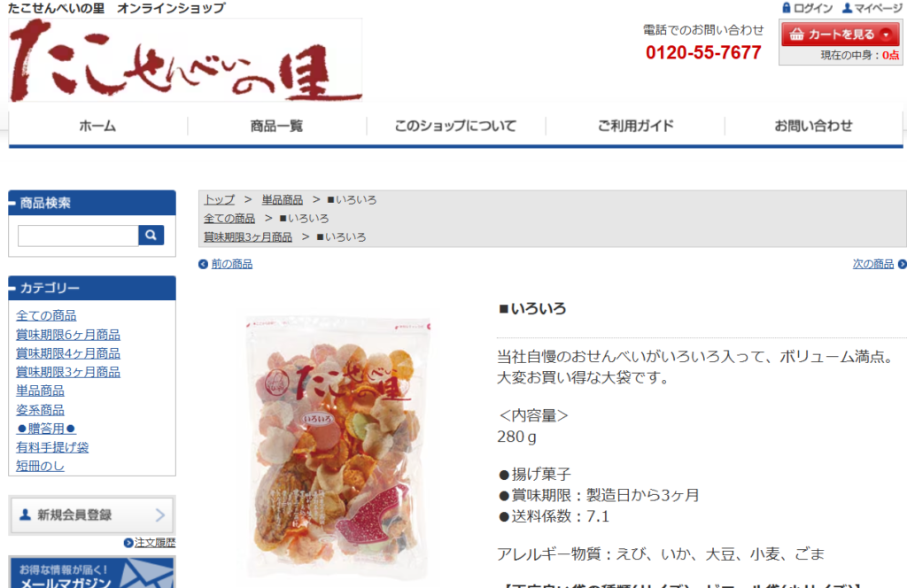
Task: Click the lock icon beside ログイン
Action: (787, 8)
